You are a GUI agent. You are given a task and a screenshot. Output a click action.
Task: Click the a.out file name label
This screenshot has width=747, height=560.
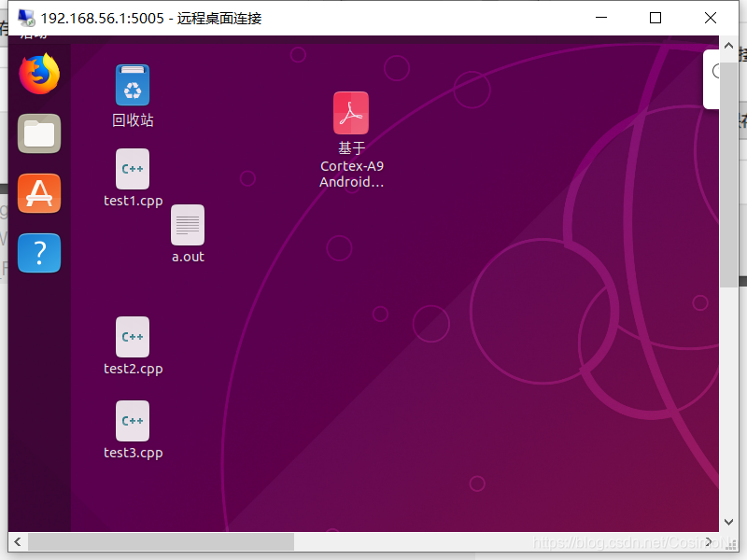pos(189,257)
